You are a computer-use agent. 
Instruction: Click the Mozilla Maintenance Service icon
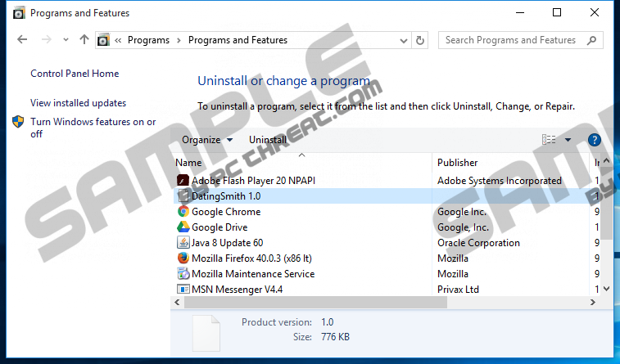point(183,273)
